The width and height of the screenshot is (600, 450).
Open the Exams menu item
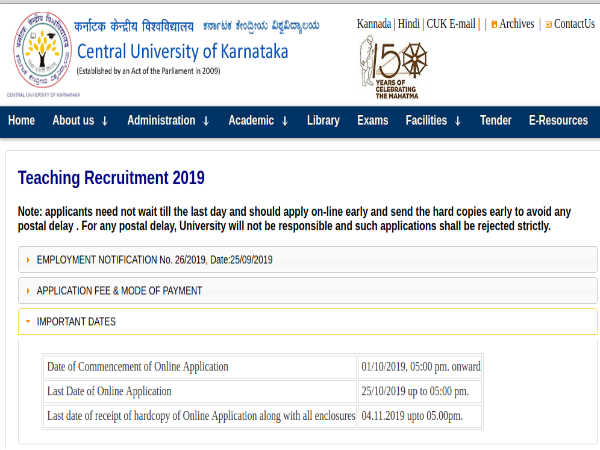tap(373, 121)
